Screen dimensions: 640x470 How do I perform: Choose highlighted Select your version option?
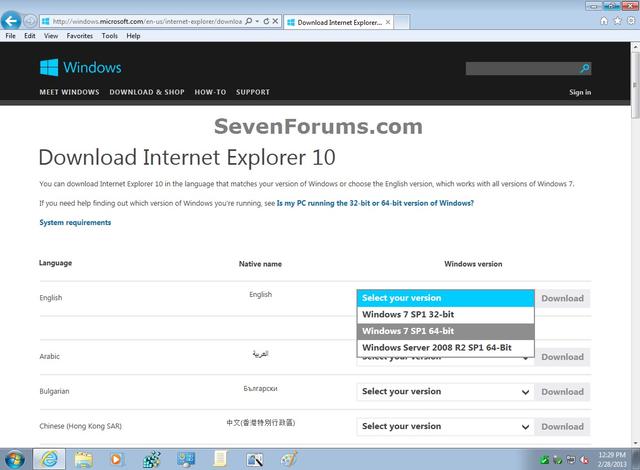tap(445, 298)
